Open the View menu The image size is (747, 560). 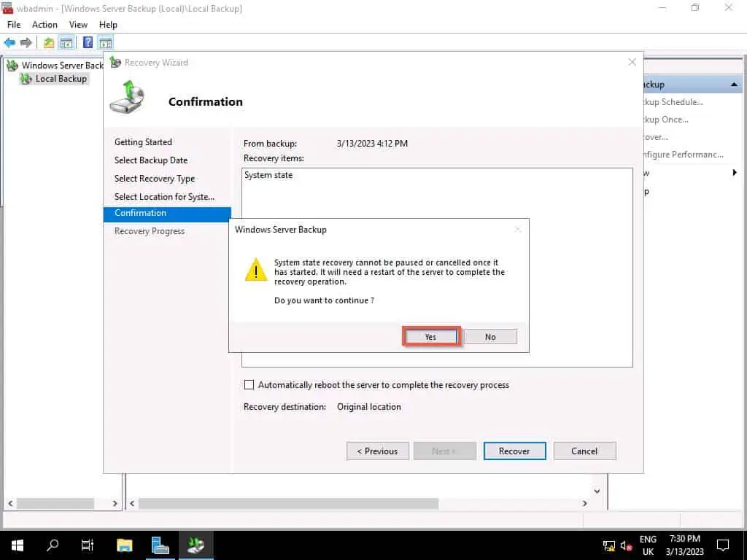point(78,25)
